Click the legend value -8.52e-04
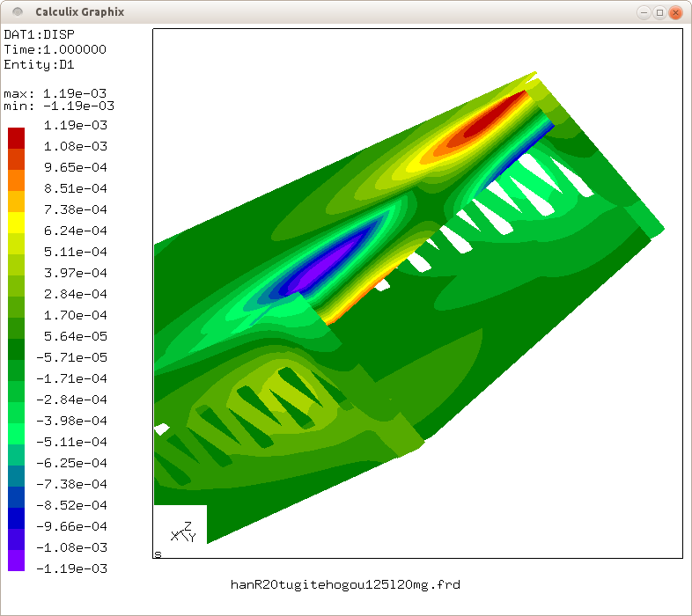692x616 pixels. click(71, 505)
